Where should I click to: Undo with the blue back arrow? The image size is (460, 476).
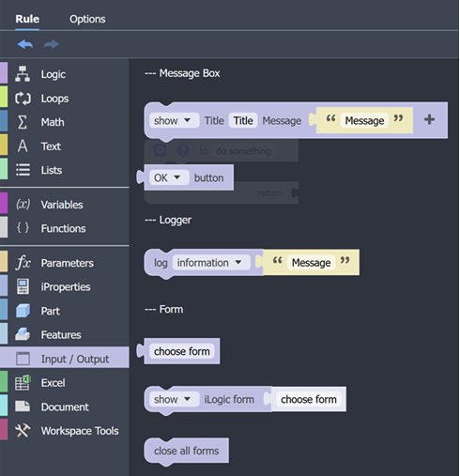pos(25,44)
